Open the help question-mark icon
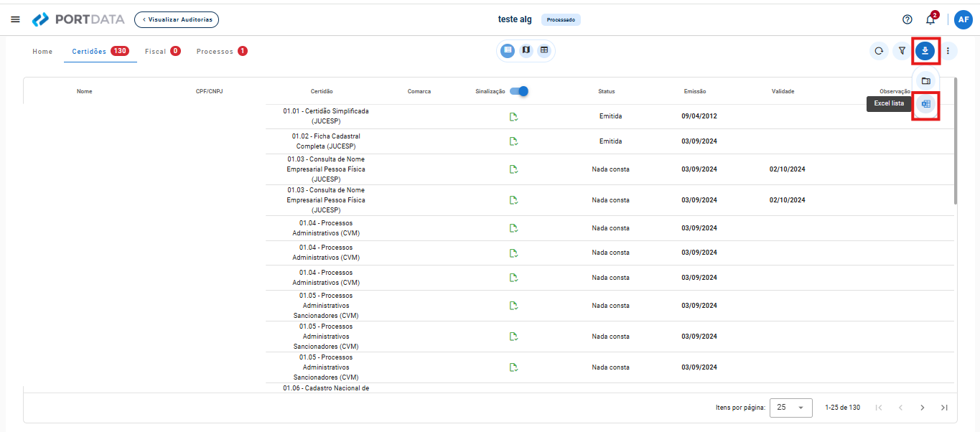980x432 pixels. point(907,19)
